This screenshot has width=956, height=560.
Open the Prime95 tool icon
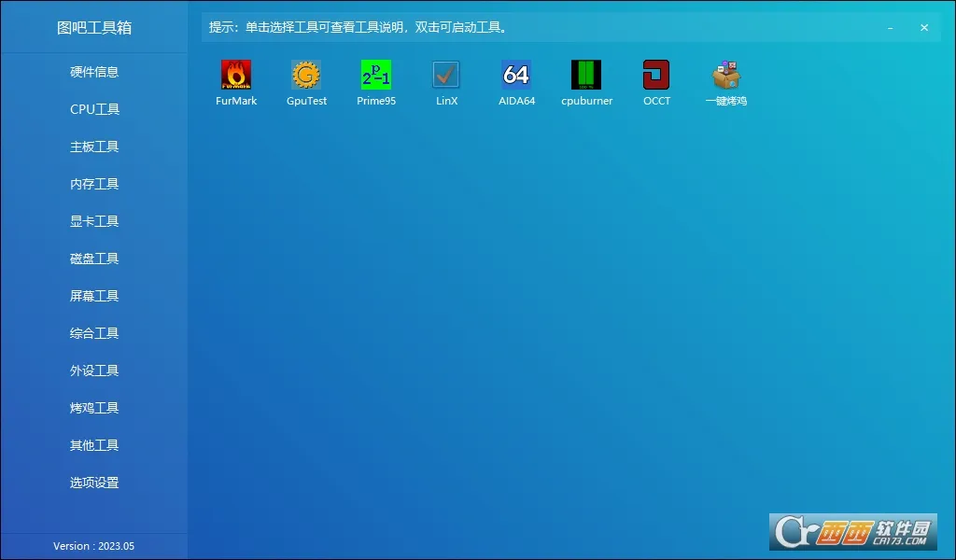(x=376, y=75)
